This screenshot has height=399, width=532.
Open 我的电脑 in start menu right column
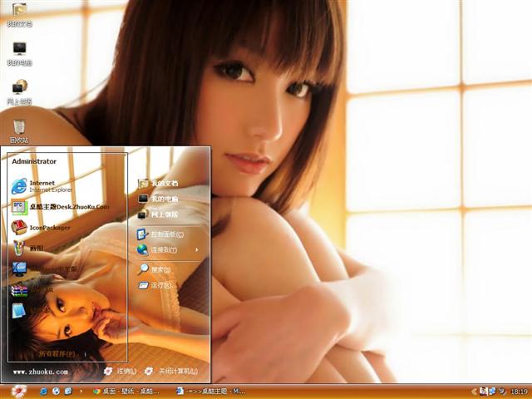pos(158,199)
